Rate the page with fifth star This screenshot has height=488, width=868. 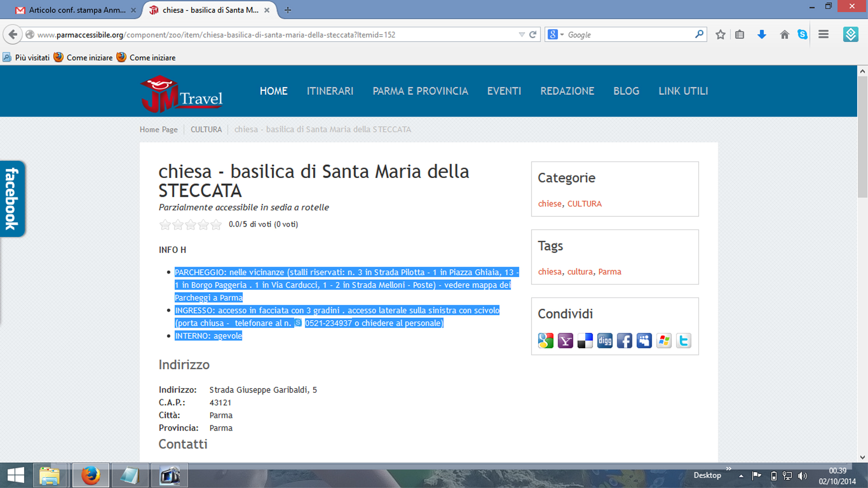click(x=216, y=224)
